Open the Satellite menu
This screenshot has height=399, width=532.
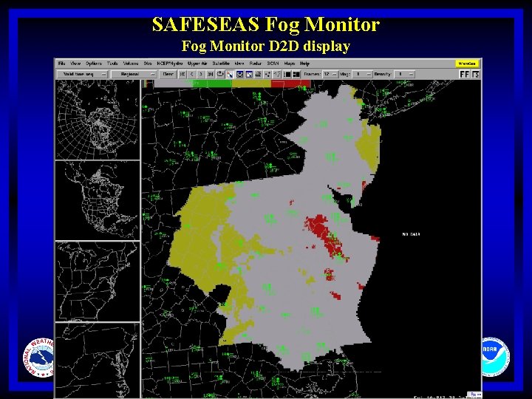(221, 64)
